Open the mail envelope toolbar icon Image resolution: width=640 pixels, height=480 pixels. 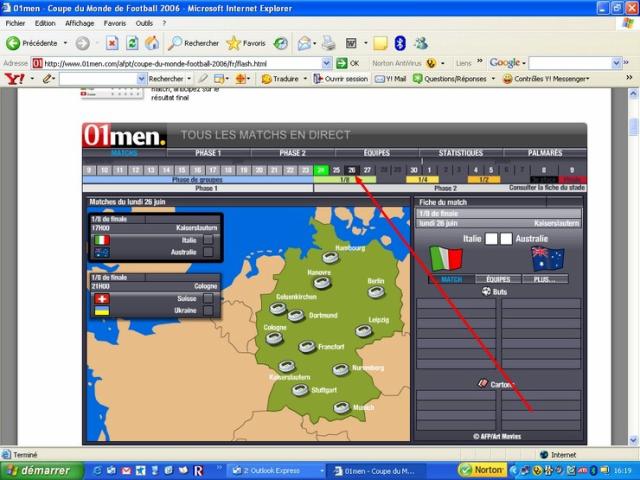click(304, 43)
